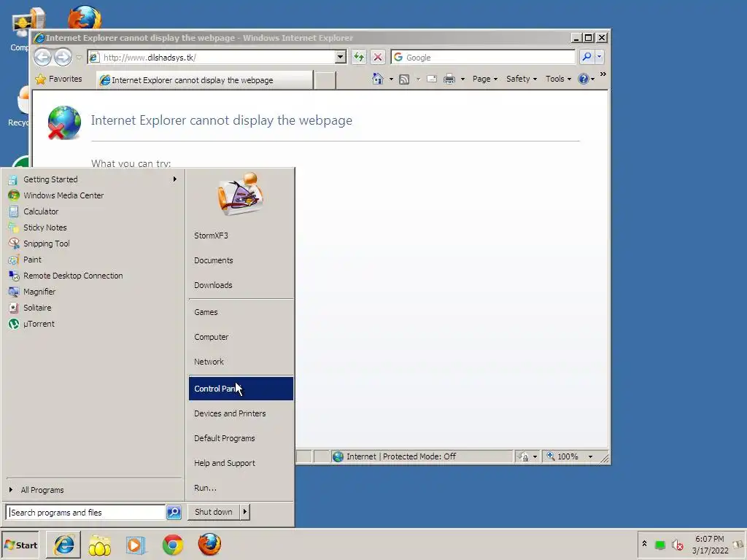Click the clock showing 6:07 PM

point(709,539)
